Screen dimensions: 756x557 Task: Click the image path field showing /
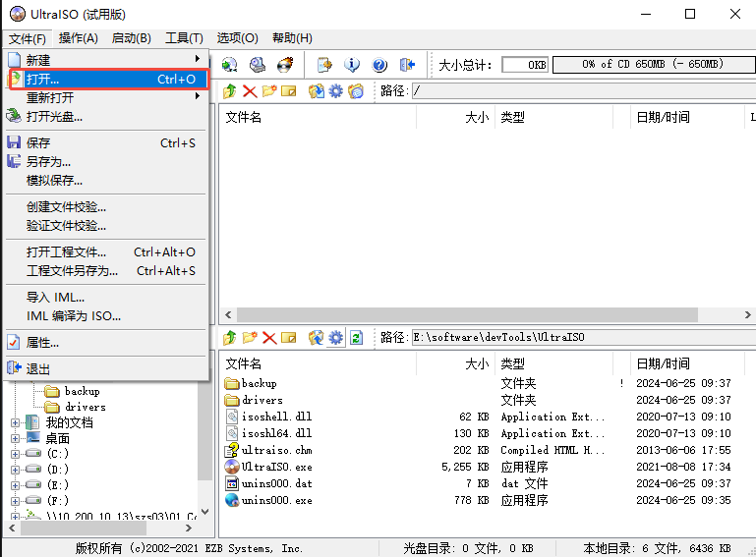coord(583,91)
